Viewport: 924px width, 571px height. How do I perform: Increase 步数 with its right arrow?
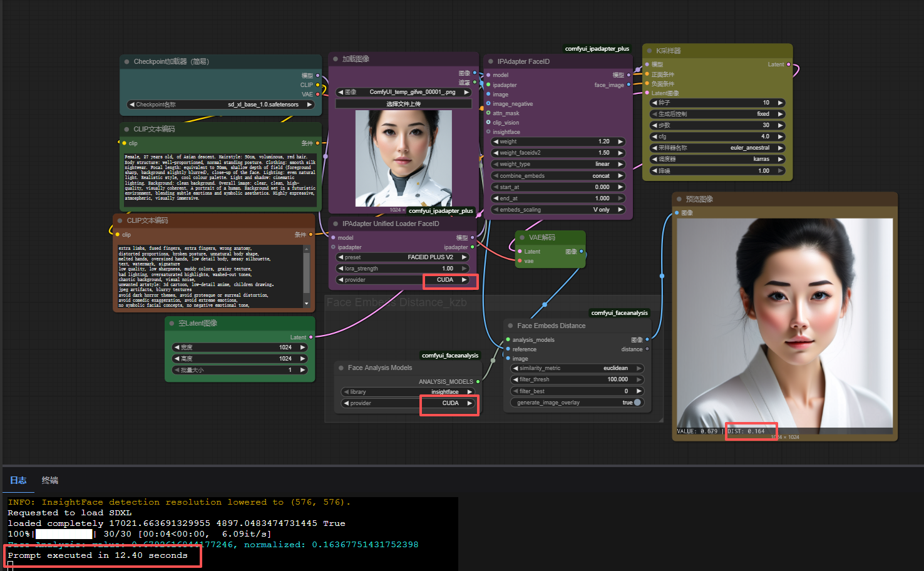click(x=780, y=125)
